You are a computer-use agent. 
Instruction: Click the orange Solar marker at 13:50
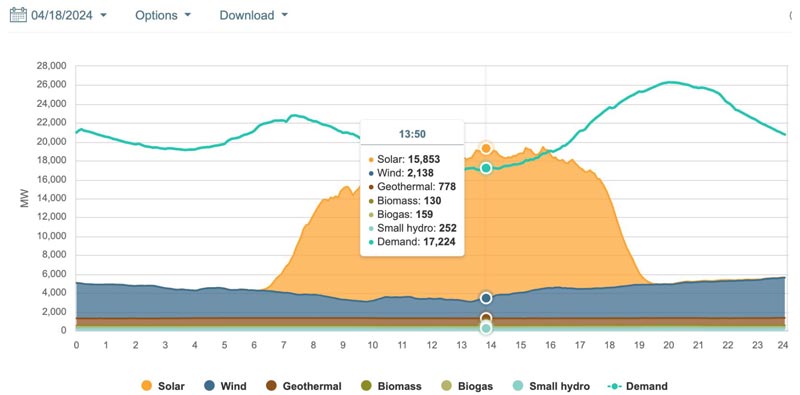point(486,148)
